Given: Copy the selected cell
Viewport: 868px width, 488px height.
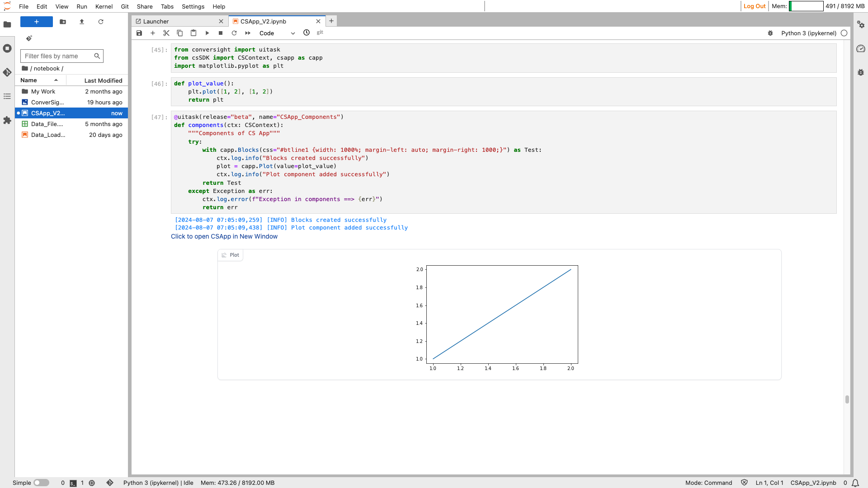Looking at the screenshot, I should point(180,33).
